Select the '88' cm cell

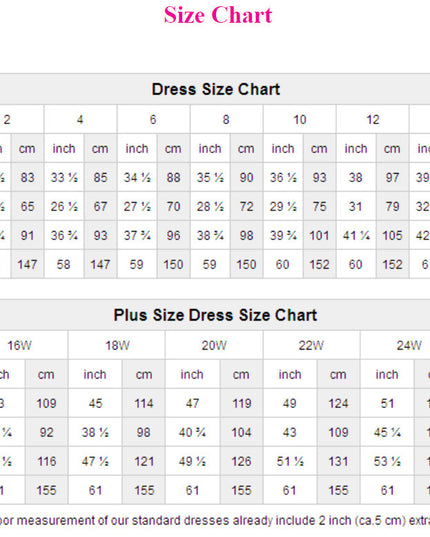click(x=173, y=177)
